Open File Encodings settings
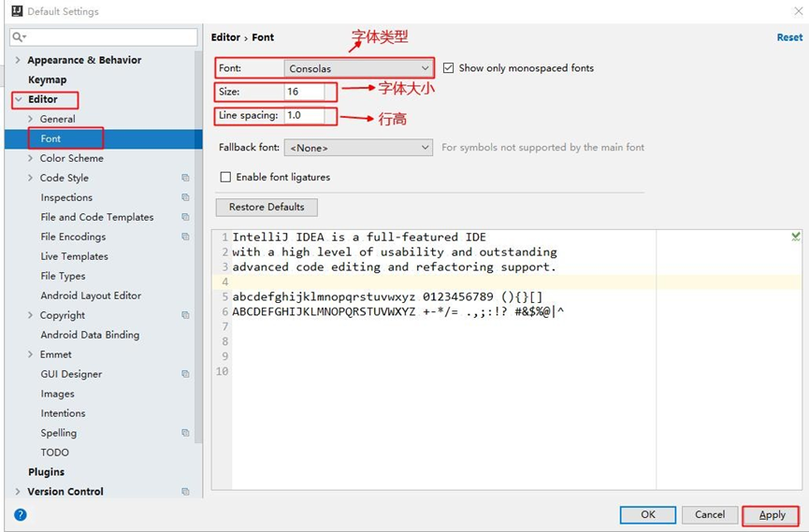Image resolution: width=809 pixels, height=532 pixels. coord(73,237)
